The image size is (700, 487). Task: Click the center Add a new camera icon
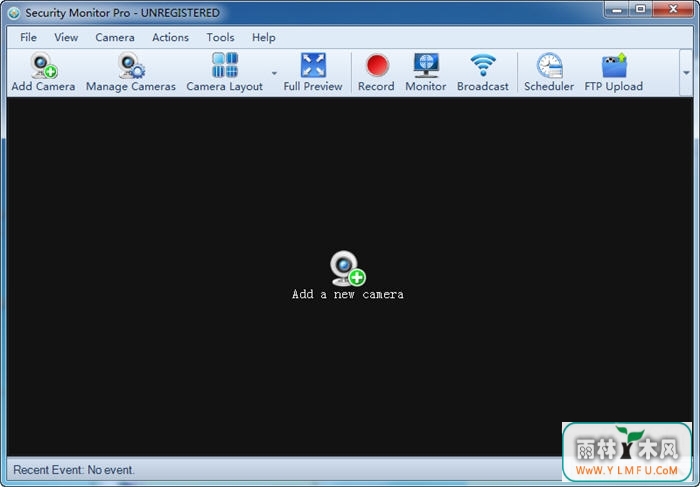point(348,268)
